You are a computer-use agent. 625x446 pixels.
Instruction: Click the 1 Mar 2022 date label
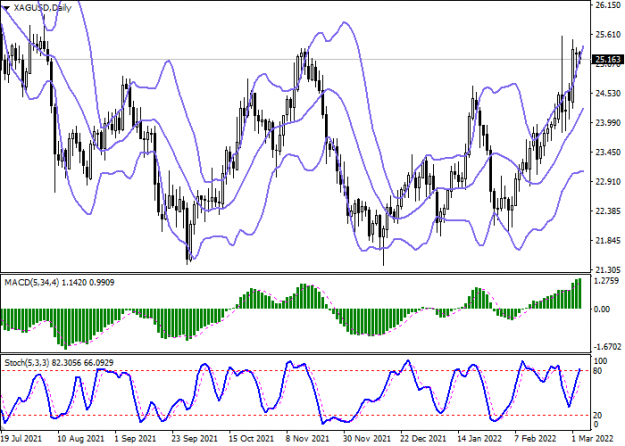(x=592, y=439)
